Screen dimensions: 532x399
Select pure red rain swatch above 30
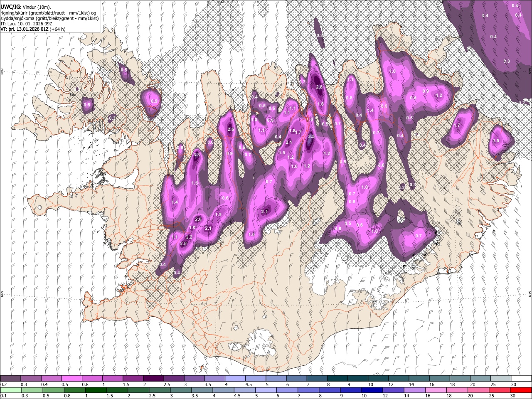pyautogui.click(x=520, y=390)
